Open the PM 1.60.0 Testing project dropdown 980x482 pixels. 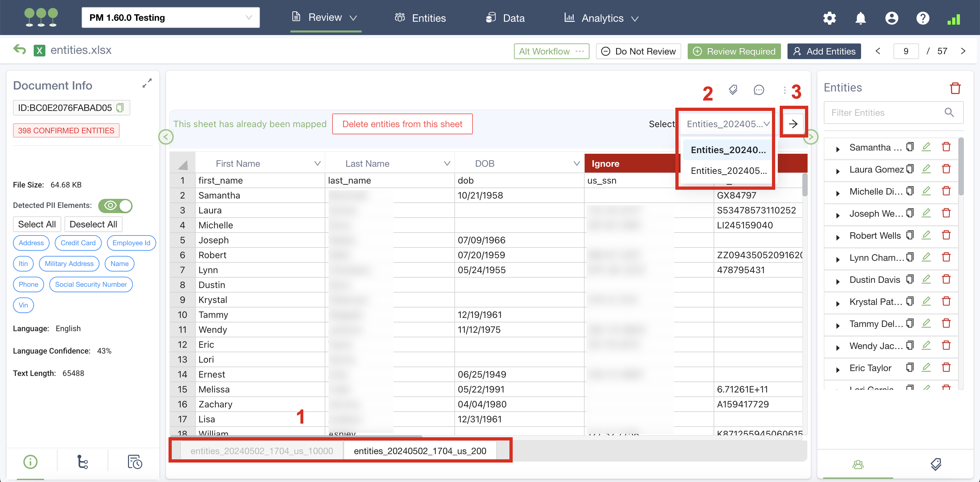pos(170,18)
